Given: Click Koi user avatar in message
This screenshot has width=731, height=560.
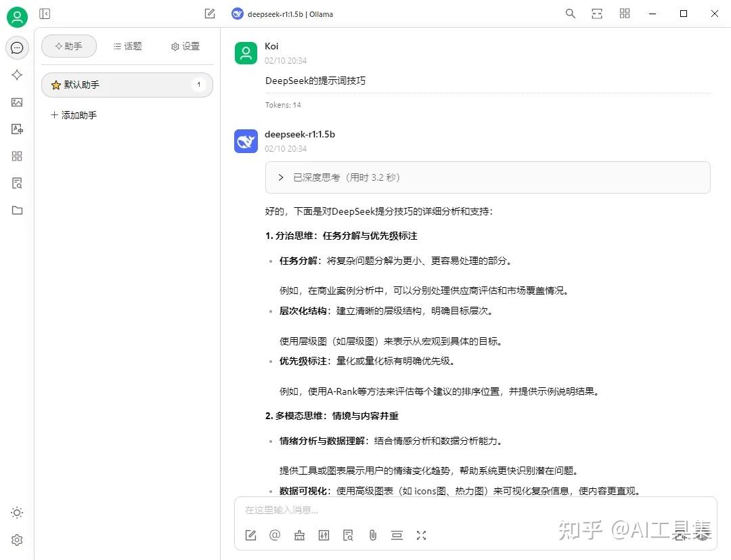Looking at the screenshot, I should pyautogui.click(x=246, y=53).
